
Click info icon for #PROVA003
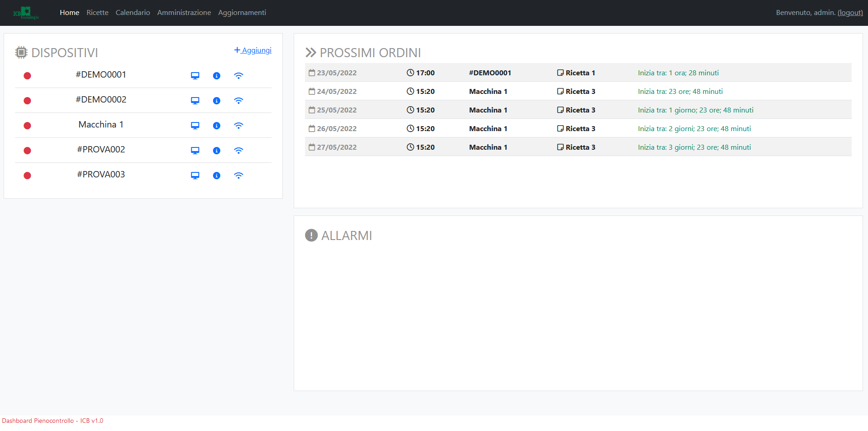point(217,176)
